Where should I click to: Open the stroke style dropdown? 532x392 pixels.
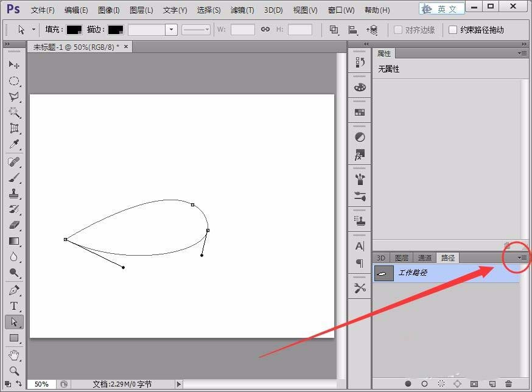pos(205,29)
